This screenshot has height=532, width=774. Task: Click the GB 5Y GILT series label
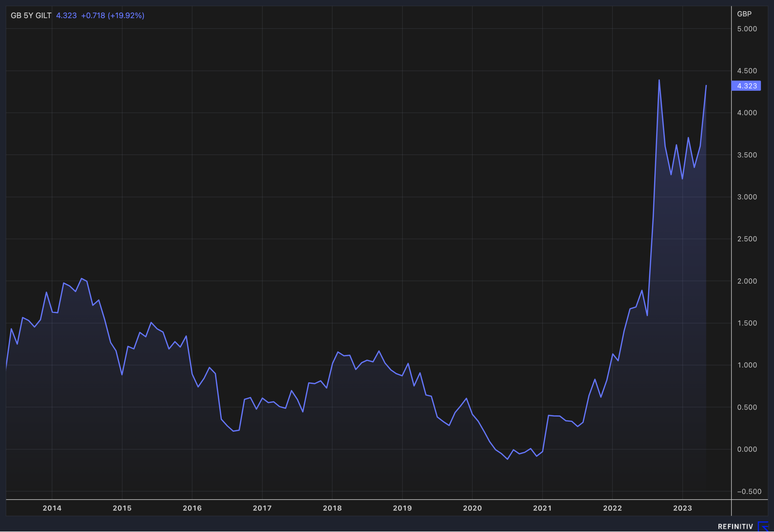31,15
